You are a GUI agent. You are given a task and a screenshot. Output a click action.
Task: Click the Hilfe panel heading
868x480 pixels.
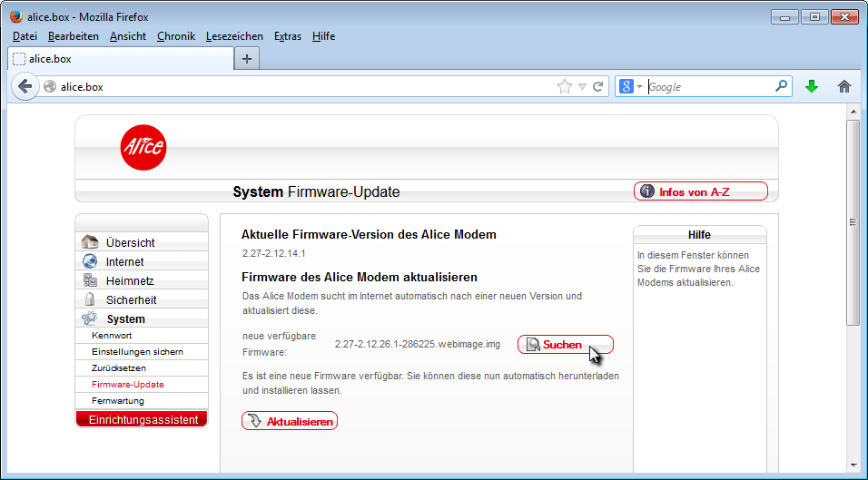(x=699, y=234)
